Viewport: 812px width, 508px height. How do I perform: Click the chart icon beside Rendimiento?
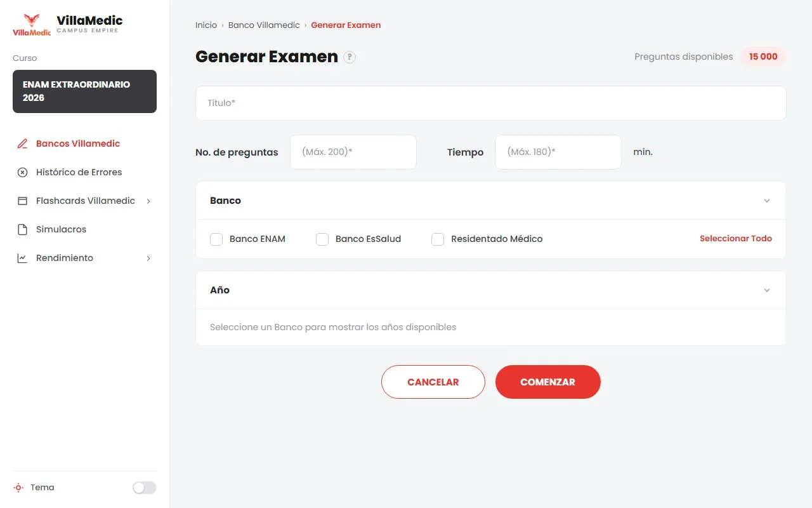[x=22, y=258]
